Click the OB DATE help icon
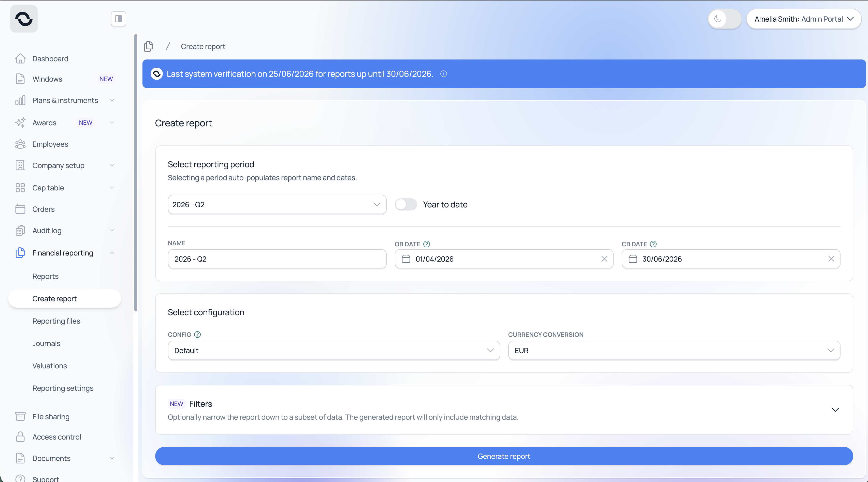 [427, 244]
